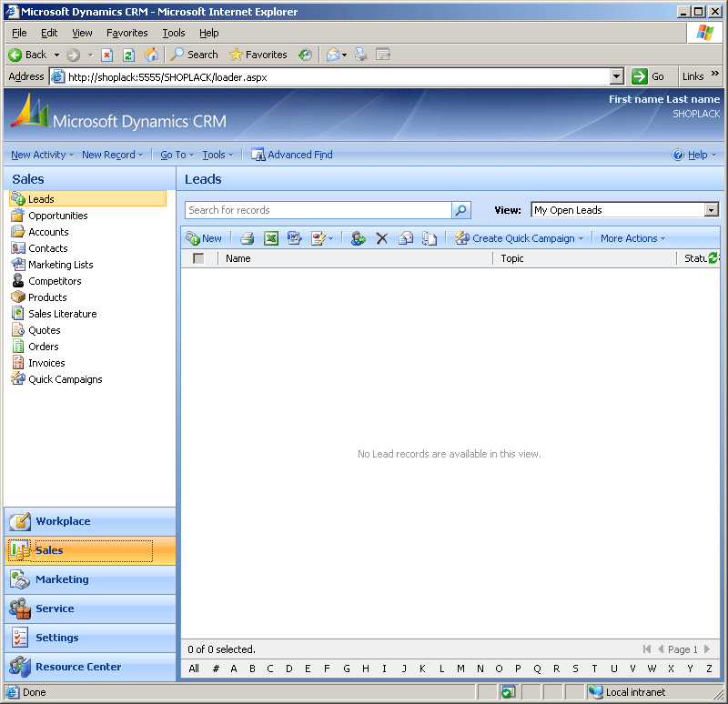
Task: Open the IE Help menu
Action: 209,33
